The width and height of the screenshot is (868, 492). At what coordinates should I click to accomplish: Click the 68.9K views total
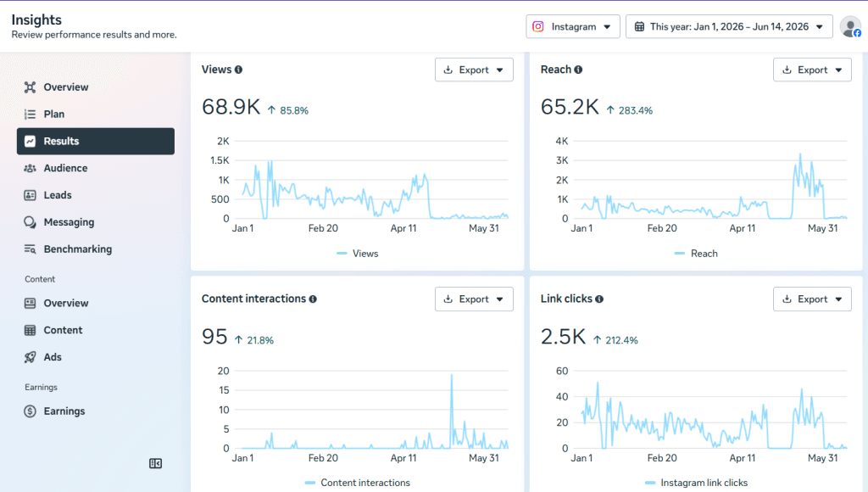pos(231,107)
